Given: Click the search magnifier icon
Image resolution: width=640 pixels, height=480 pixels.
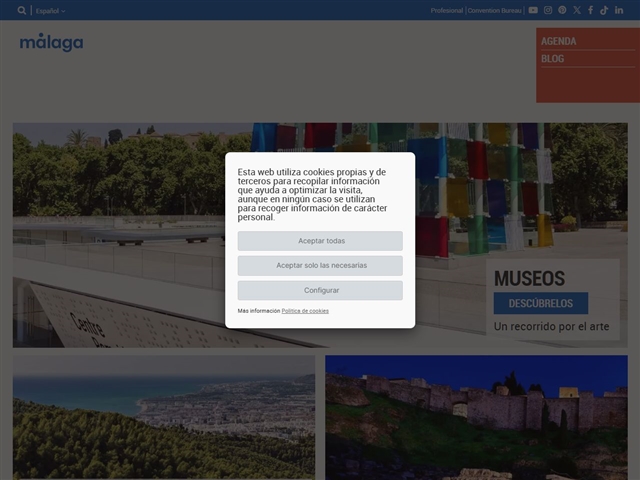Looking at the screenshot, I should pos(22,11).
